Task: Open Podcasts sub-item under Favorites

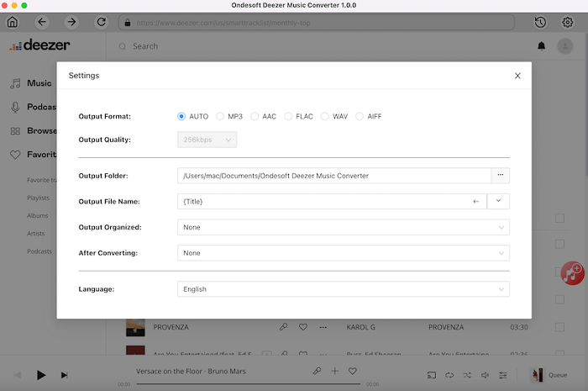Action: tap(39, 251)
